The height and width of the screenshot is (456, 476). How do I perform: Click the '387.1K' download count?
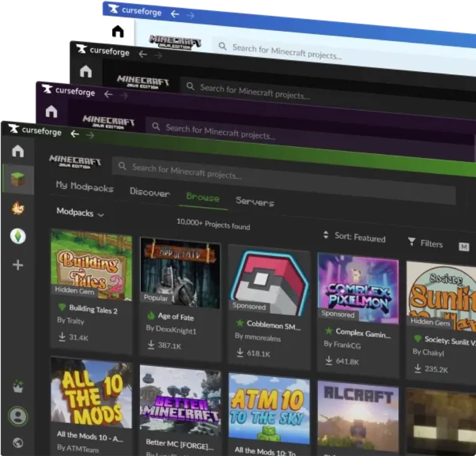tap(170, 346)
